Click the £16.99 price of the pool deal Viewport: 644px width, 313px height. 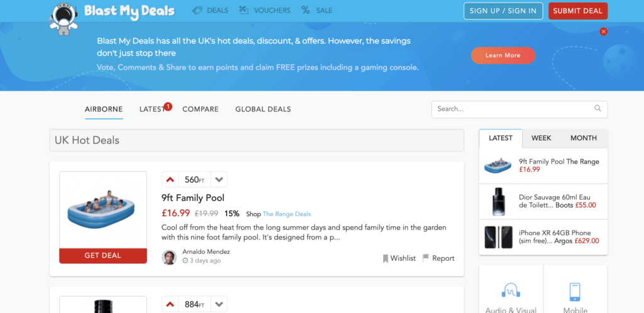click(176, 213)
